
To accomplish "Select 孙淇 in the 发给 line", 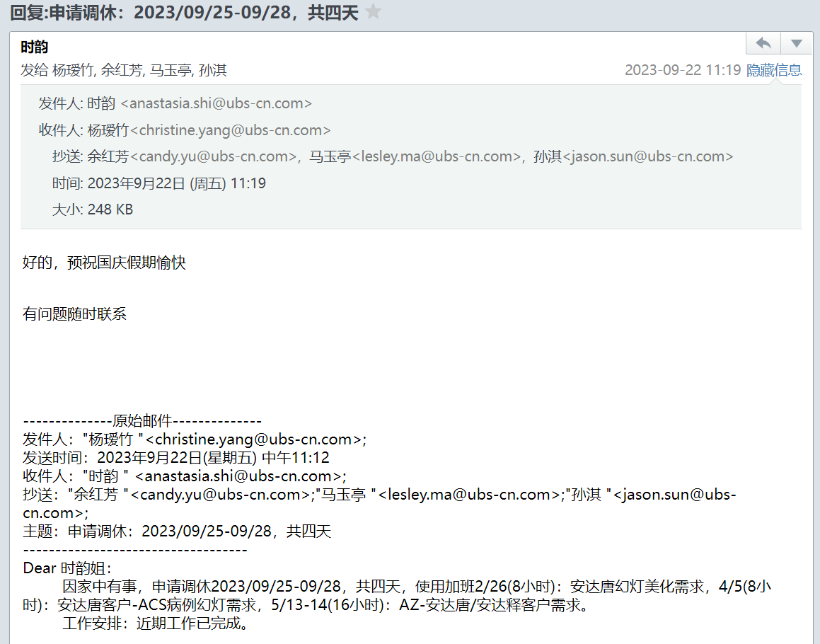I will [x=213, y=70].
